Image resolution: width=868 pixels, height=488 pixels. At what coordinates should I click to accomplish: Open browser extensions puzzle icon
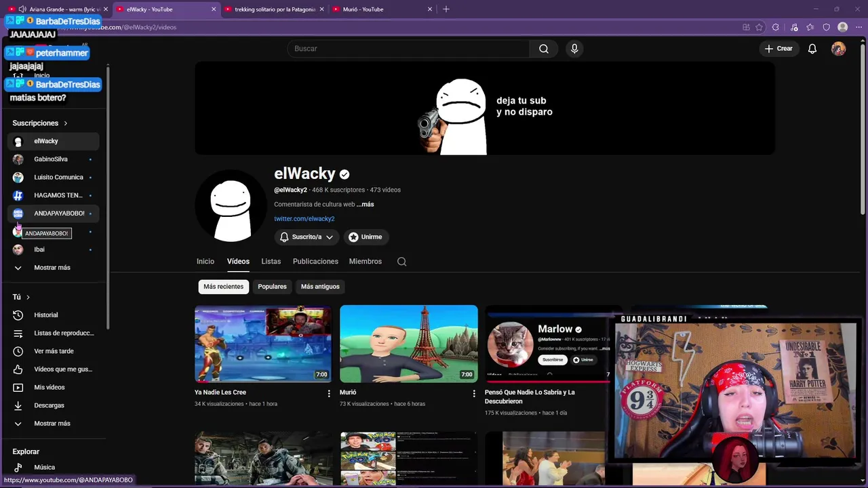[776, 27]
